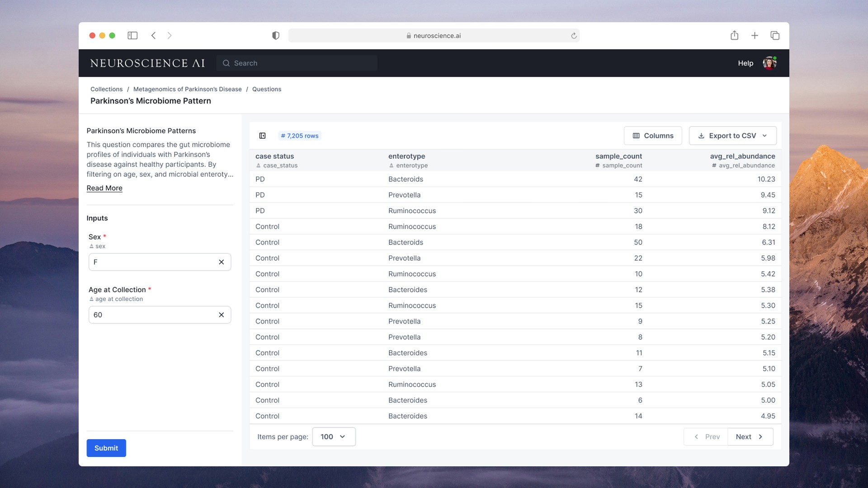This screenshot has width=868, height=488.
Task: Click the sample count 8 cell
Action: pos(640,337)
